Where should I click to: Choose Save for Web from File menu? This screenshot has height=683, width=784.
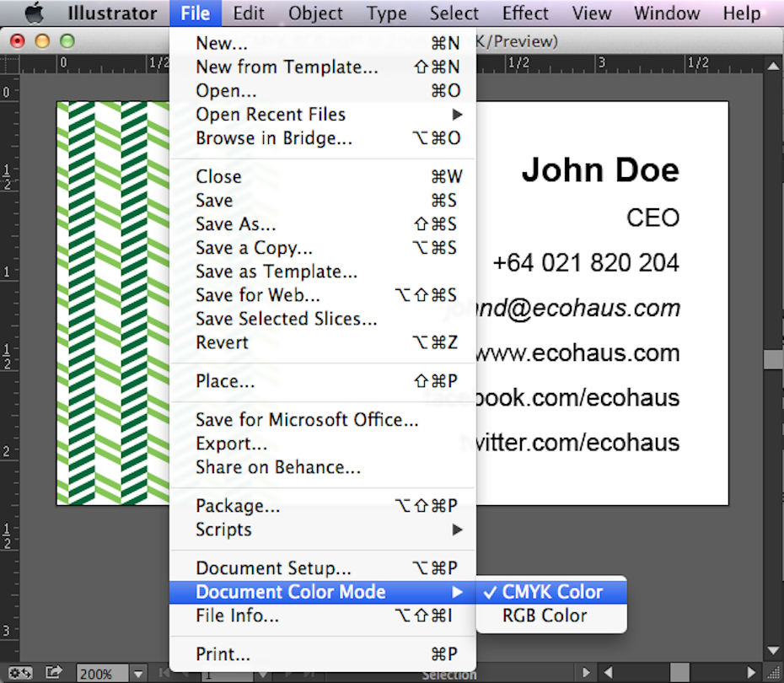click(x=258, y=295)
